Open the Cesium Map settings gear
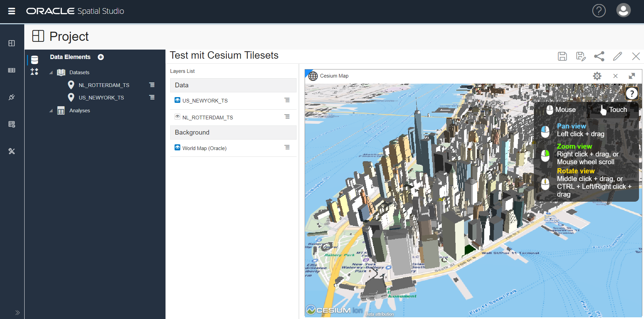 [597, 76]
